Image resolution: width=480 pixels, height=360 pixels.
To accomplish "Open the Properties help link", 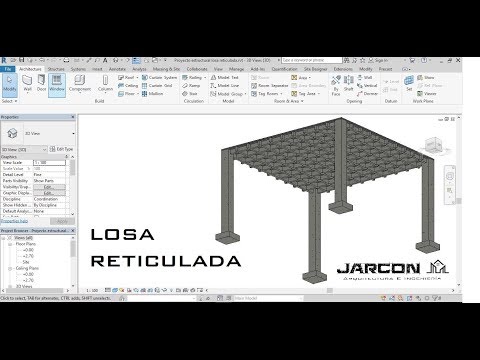I will tap(14, 221).
